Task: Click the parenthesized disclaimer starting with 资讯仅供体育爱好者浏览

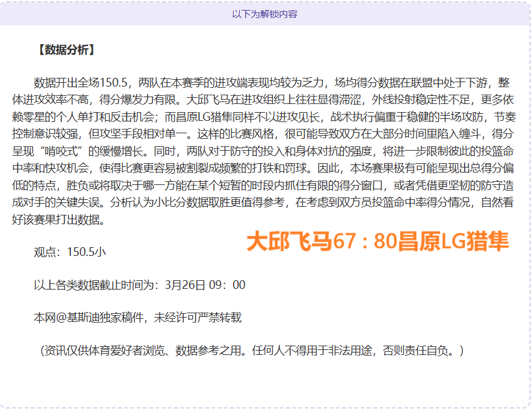Action: coord(249,351)
